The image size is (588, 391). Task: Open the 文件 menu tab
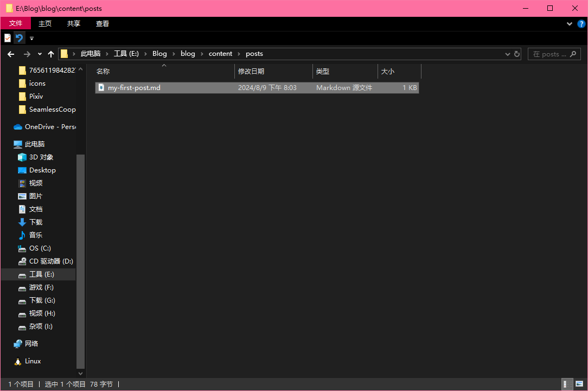pos(16,23)
